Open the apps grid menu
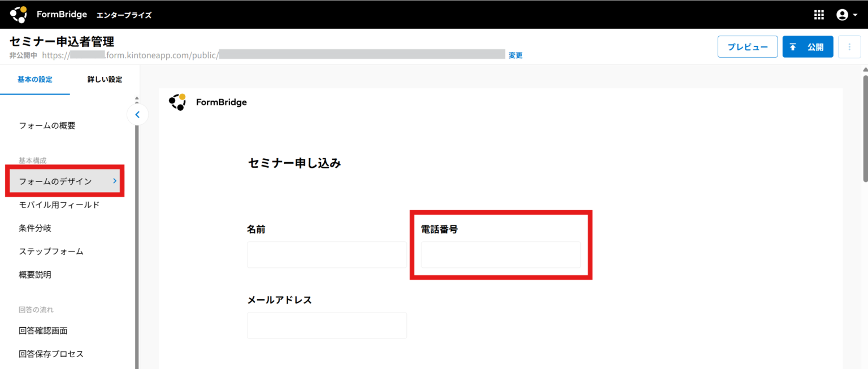868x369 pixels. click(819, 15)
